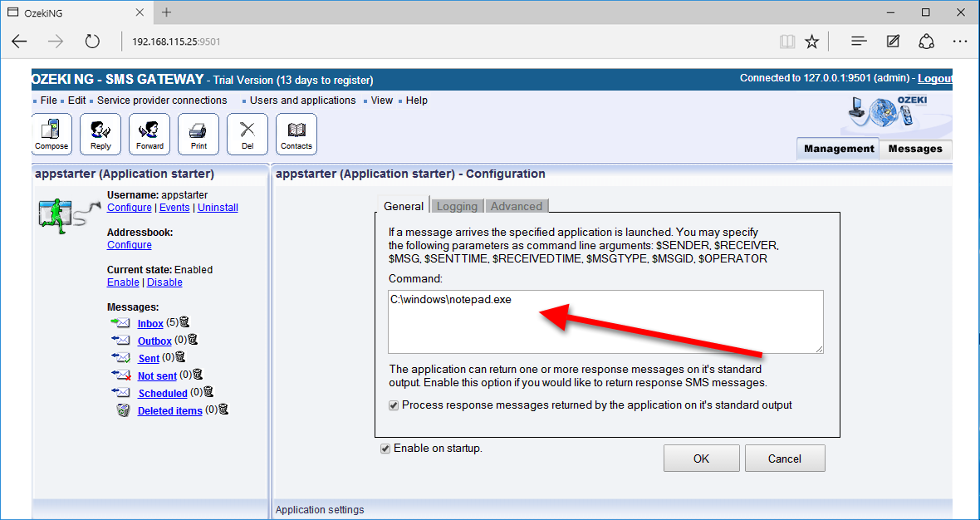Toggle Enable on startup checkbox

tap(385, 449)
